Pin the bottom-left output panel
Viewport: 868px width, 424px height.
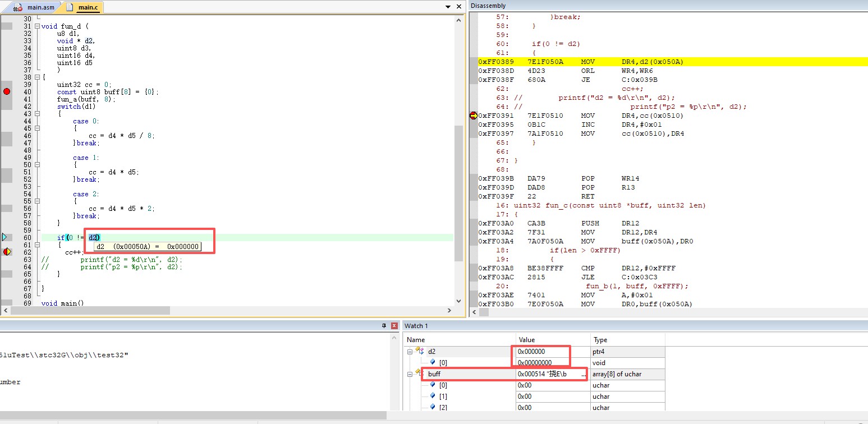pyautogui.click(x=384, y=326)
